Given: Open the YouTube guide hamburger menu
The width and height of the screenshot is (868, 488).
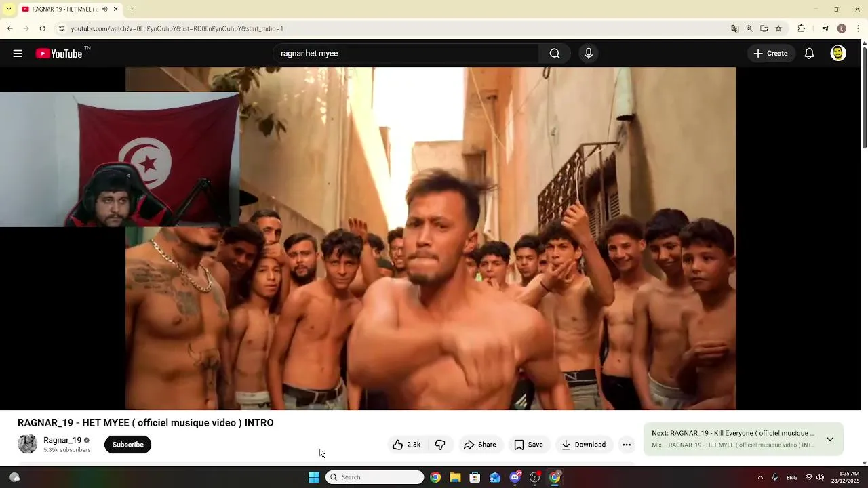Looking at the screenshot, I should point(18,54).
